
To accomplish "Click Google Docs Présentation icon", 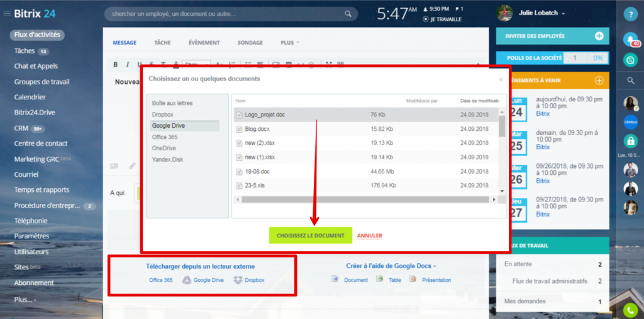I will pyautogui.click(x=413, y=279).
